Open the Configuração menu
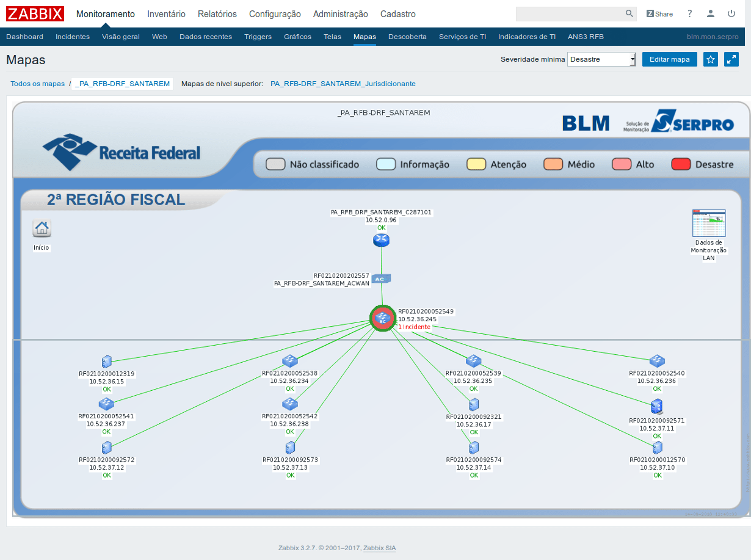Screen dimensions: 751x560 click(275, 14)
